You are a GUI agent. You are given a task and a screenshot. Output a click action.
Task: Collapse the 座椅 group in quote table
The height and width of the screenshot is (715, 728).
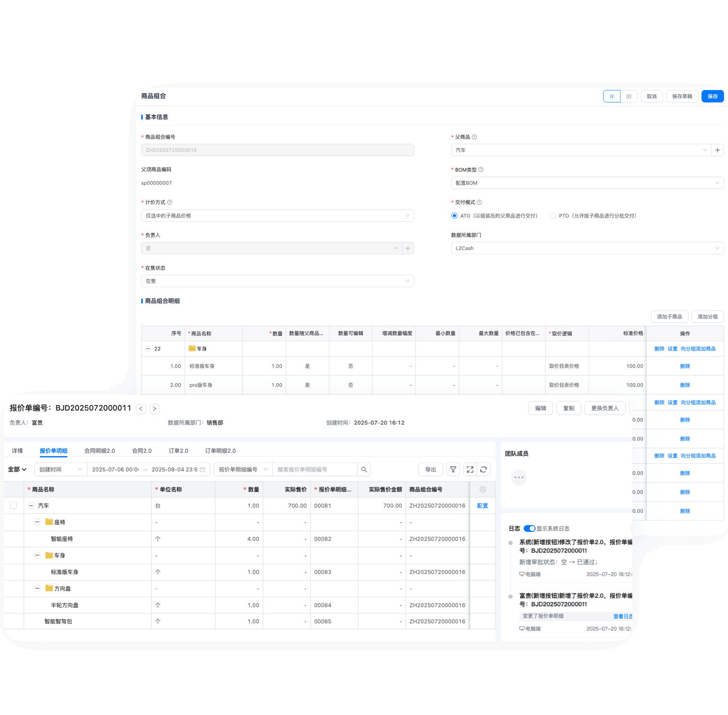[38, 522]
